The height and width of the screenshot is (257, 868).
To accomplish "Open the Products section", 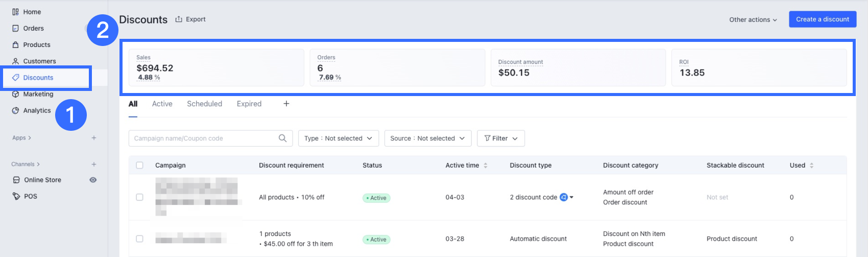I will (36, 44).
